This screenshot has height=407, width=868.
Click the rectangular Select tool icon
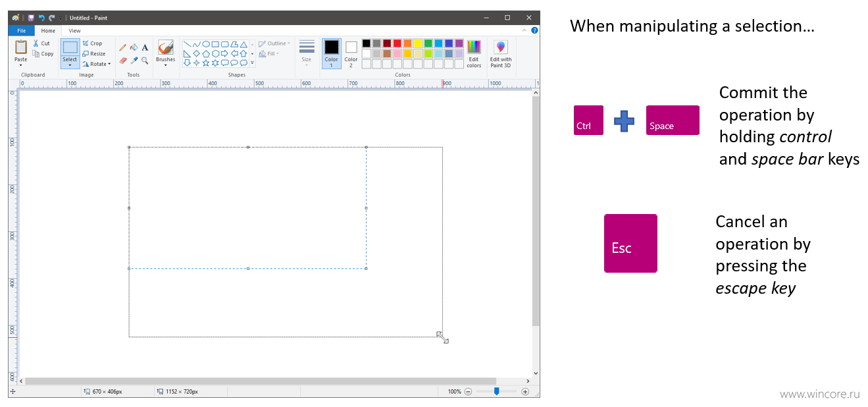pos(70,47)
